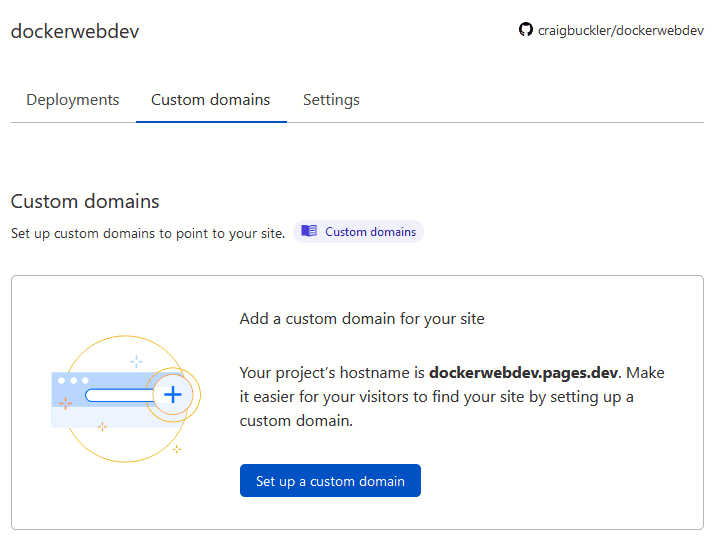721x543 pixels.
Task: Click 'Set up custom domains to point' description
Action: 148,233
